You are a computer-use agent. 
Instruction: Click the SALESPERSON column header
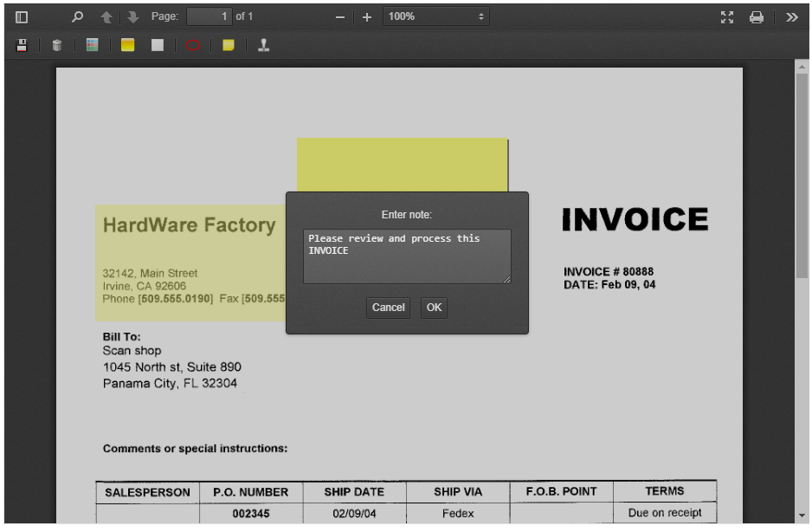(x=147, y=493)
